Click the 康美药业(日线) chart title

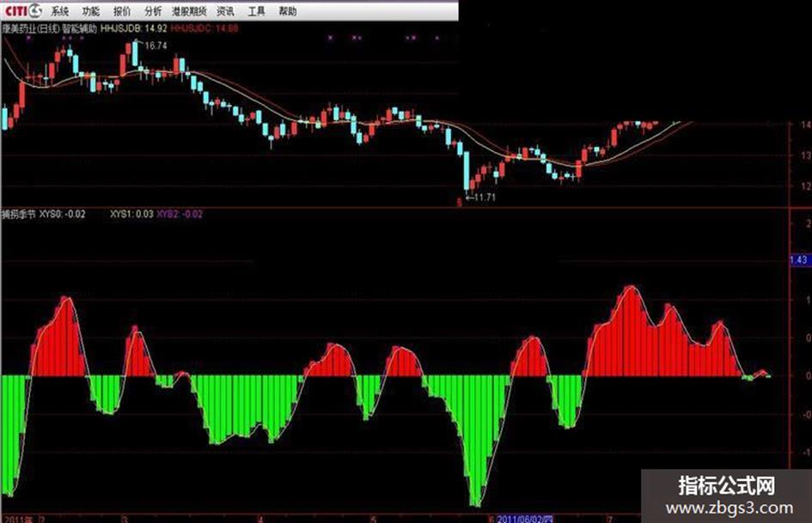tap(31, 28)
